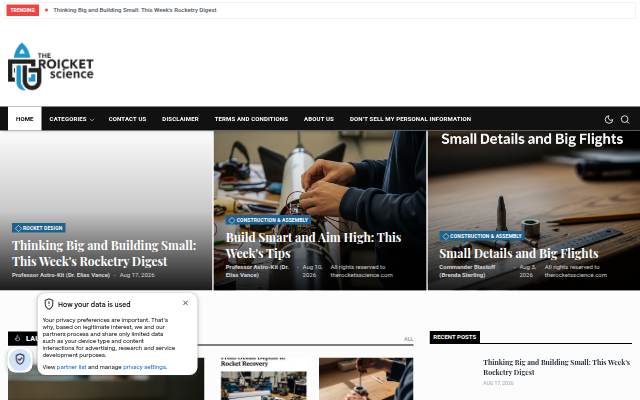Click author Commander Blastoff link
This screenshot has width=640, height=400.
point(467,271)
